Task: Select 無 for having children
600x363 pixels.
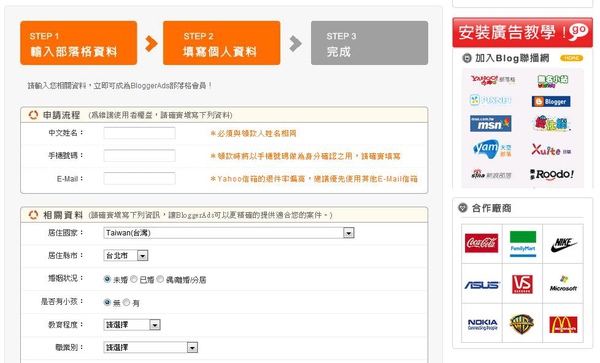Action: point(107,302)
